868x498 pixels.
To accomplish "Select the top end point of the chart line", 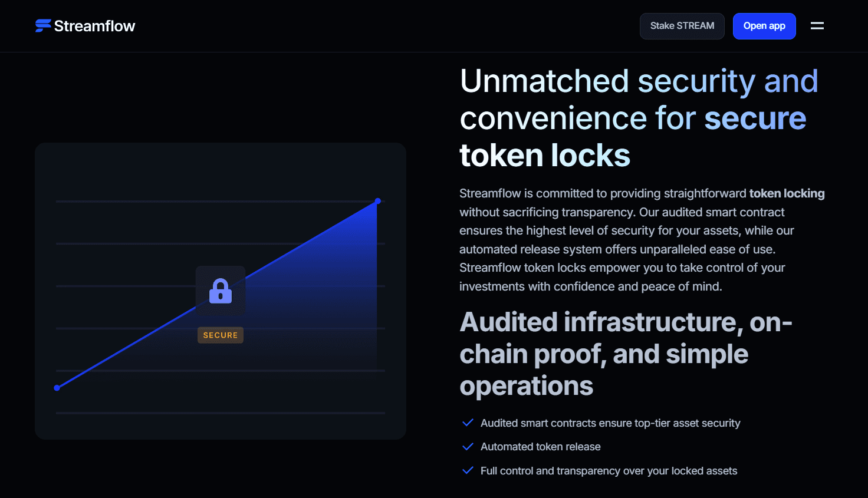I will [378, 201].
